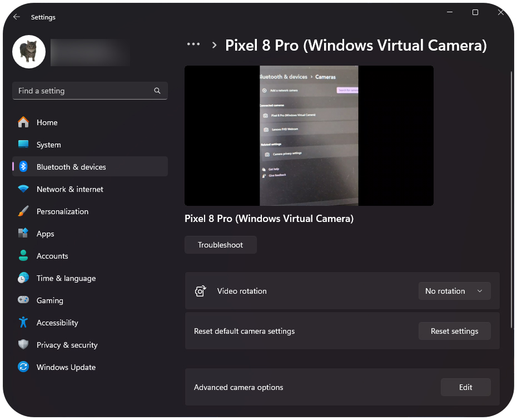Edit Advanced camera options
This screenshot has height=420, width=517.
(x=465, y=387)
